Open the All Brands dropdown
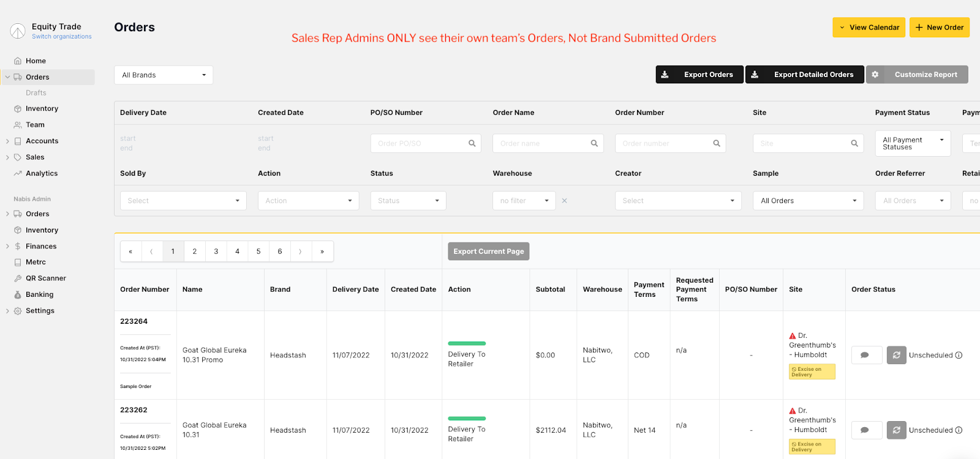The height and width of the screenshot is (459, 980). [x=164, y=75]
